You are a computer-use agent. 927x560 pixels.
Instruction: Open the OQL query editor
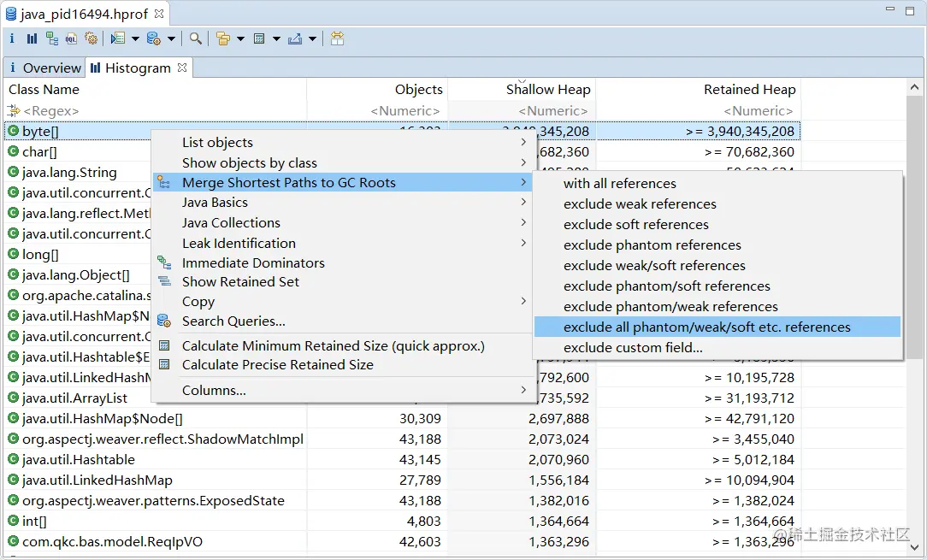coord(72,39)
